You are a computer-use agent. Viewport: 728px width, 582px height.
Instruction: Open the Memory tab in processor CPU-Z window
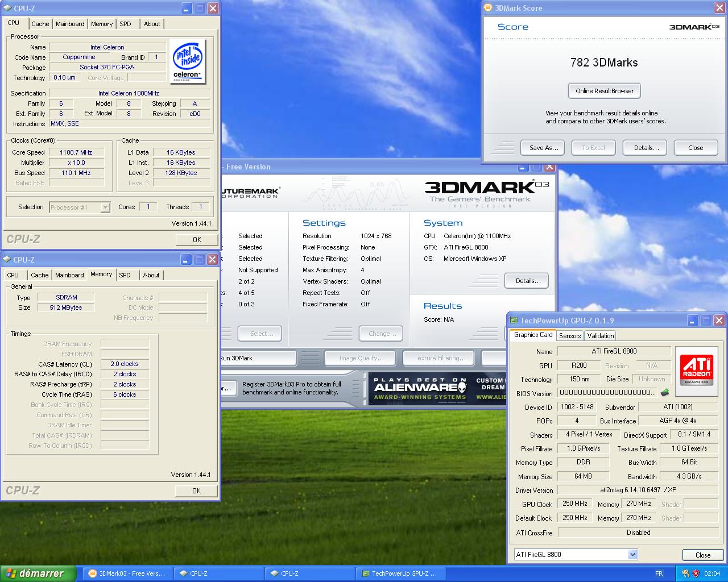pyautogui.click(x=102, y=24)
